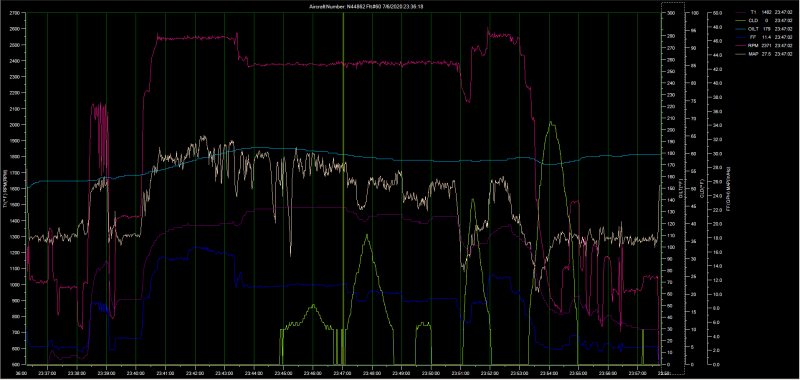Click the FF/MAP vertical axis title
This screenshot has height=380, width=800.
(728, 188)
